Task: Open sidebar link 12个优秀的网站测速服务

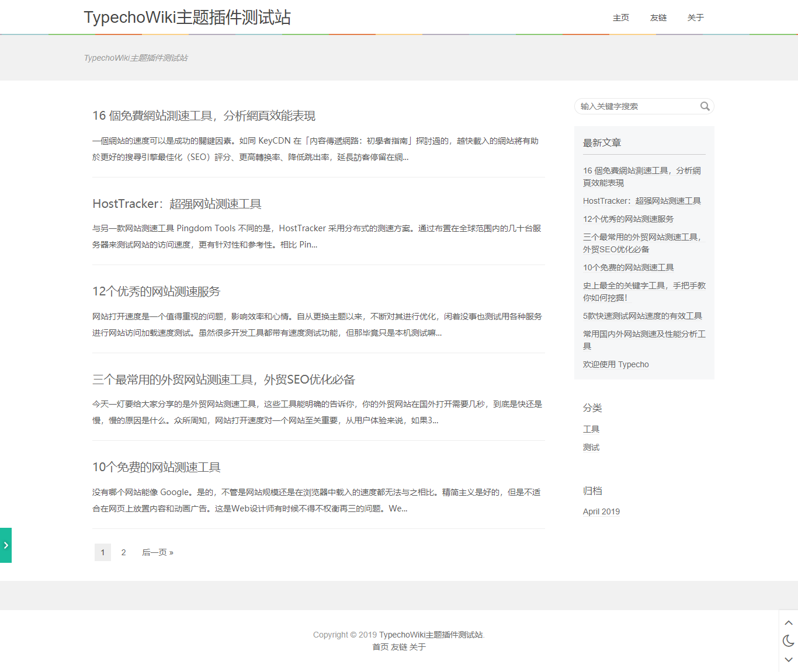Action: pos(629,219)
